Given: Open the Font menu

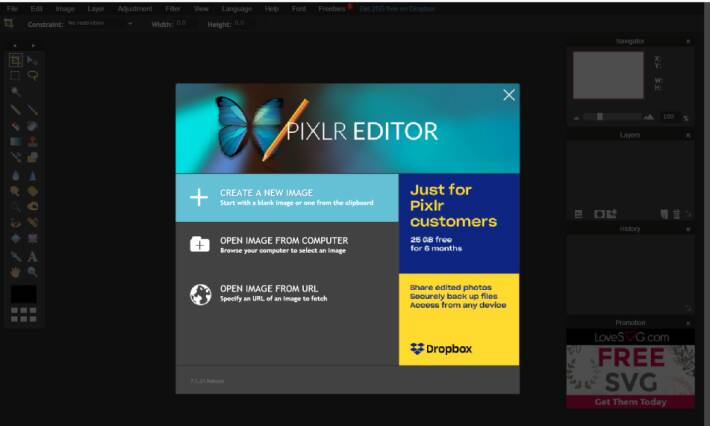Looking at the screenshot, I should coord(298,9).
